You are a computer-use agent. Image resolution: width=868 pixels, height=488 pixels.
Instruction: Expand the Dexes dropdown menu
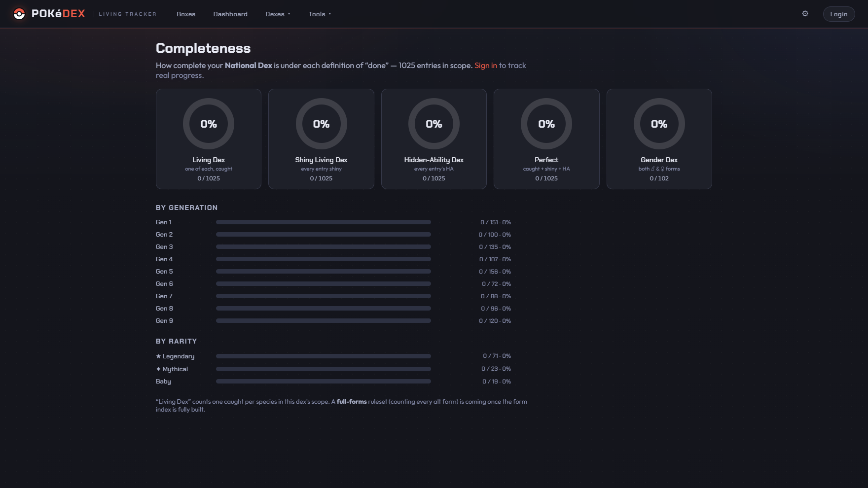pos(278,14)
